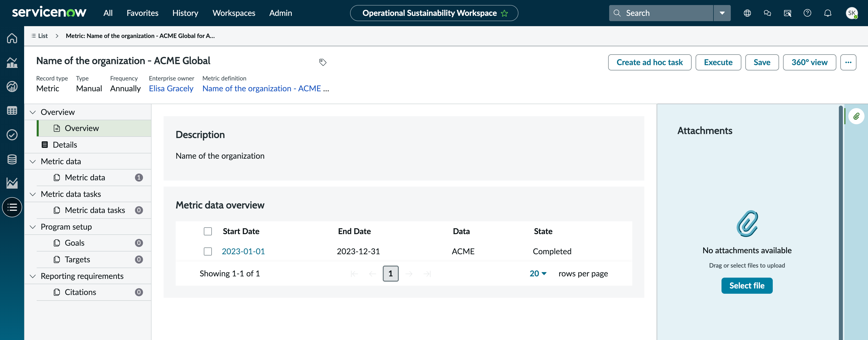Click the tag icon beside the record title
The width and height of the screenshot is (868, 340).
click(x=322, y=62)
